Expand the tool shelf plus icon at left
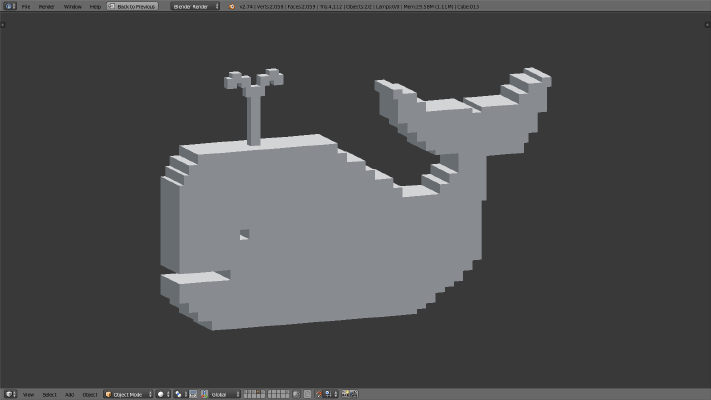Image resolution: width=711 pixels, height=400 pixels. [x=3, y=24]
